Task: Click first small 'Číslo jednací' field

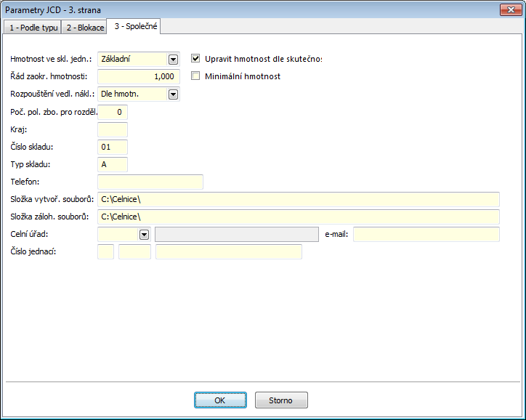Action: click(105, 251)
